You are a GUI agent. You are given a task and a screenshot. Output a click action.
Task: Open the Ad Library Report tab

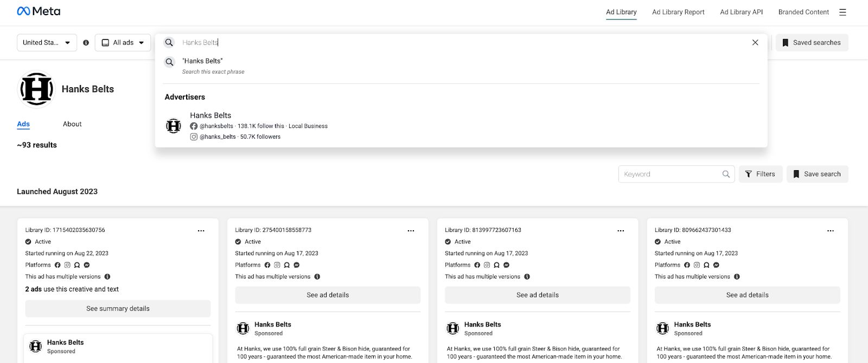(678, 12)
